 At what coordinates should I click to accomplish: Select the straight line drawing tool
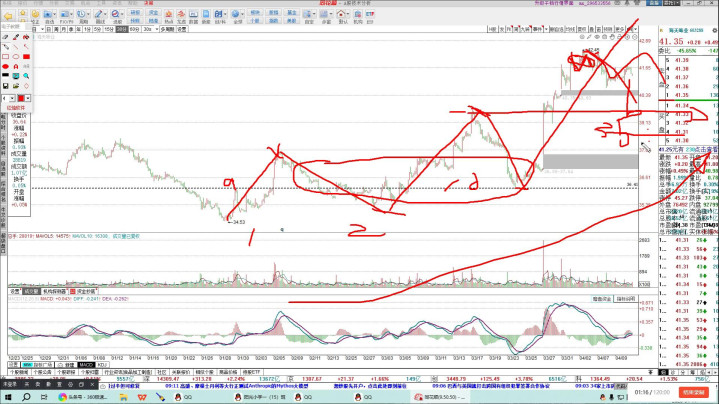point(16,47)
